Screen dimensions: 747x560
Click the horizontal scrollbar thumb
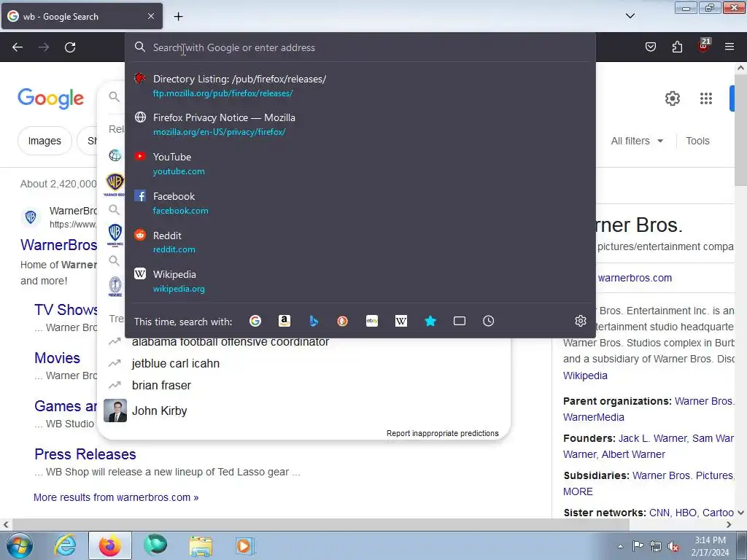click(320, 524)
